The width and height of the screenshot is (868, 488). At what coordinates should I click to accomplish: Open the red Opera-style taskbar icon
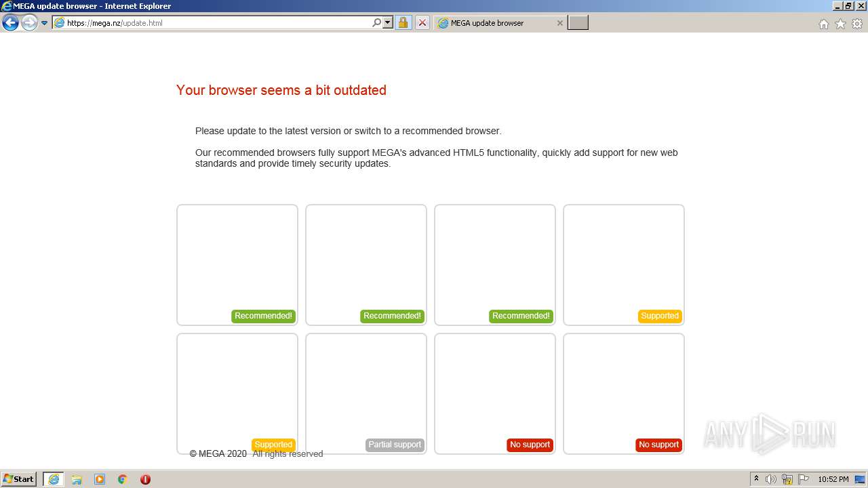pyautogui.click(x=145, y=479)
